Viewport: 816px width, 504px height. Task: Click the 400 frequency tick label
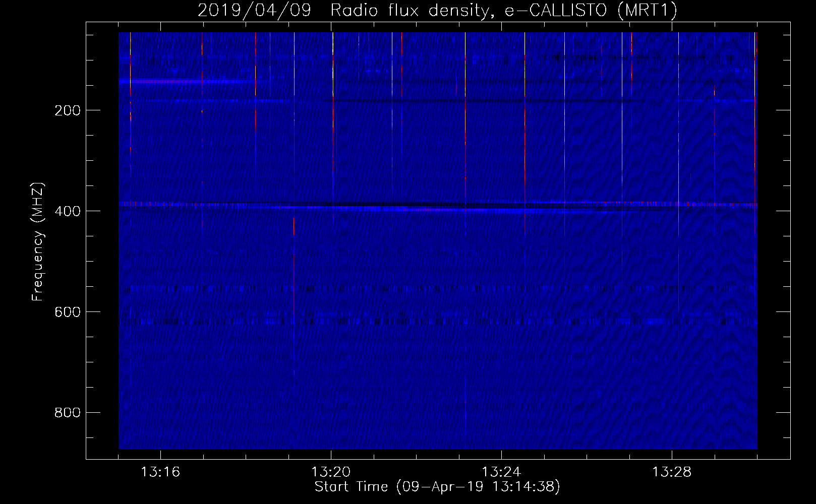(68, 211)
